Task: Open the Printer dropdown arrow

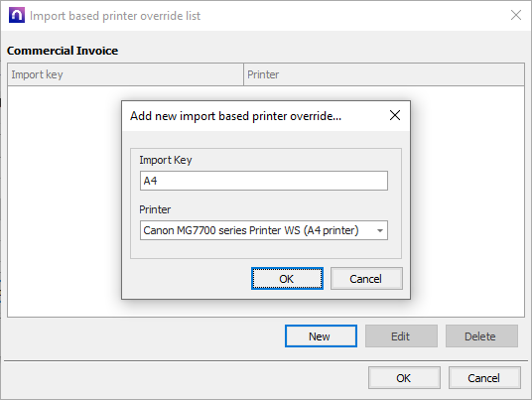Action: pos(380,230)
